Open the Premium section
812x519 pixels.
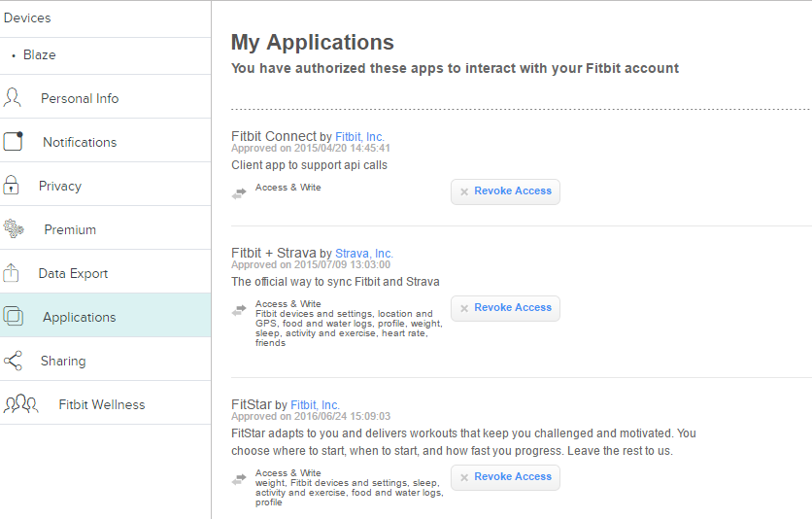[x=105, y=228]
